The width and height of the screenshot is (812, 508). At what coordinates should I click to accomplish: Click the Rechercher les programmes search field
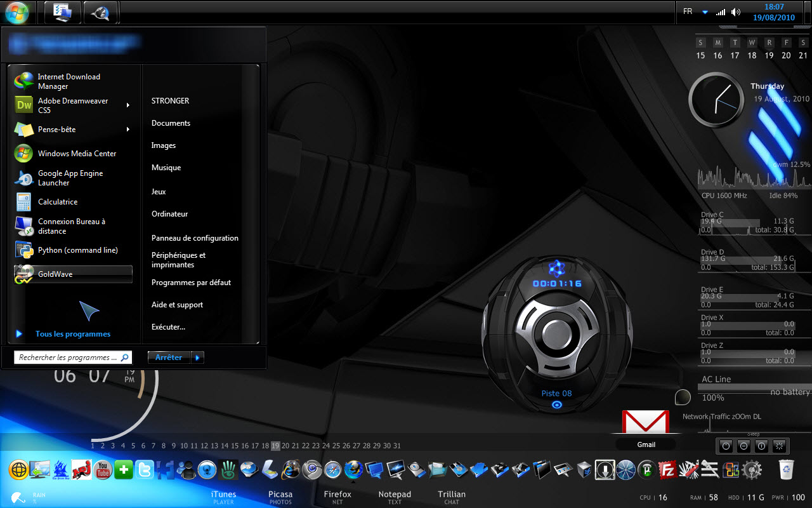click(73, 358)
